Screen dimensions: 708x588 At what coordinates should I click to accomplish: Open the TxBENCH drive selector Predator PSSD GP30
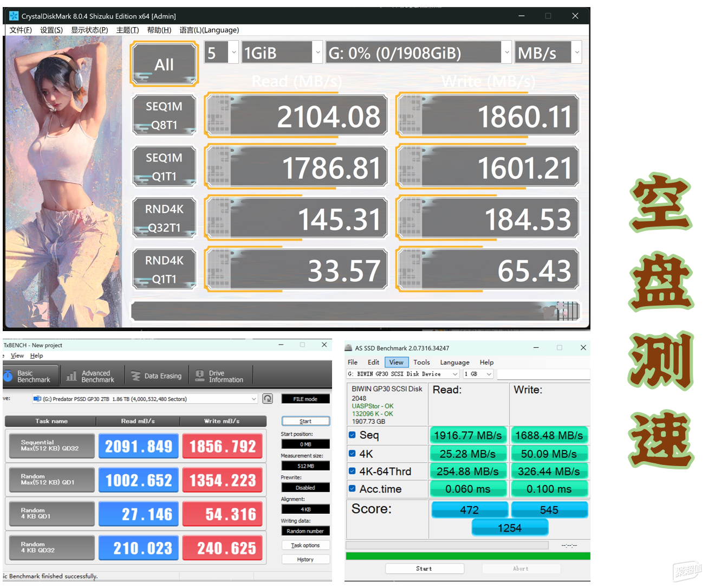145,399
